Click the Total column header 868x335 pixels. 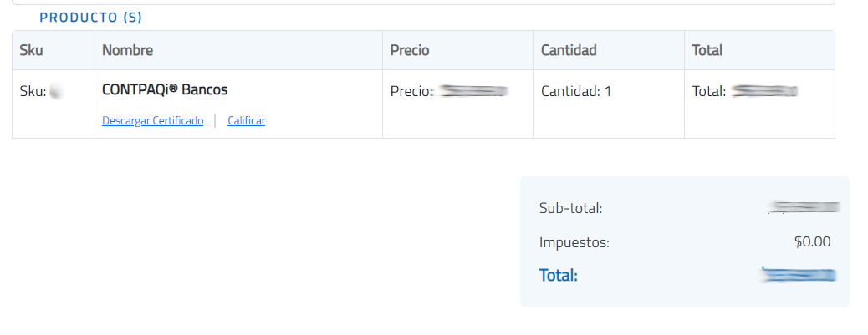(707, 50)
